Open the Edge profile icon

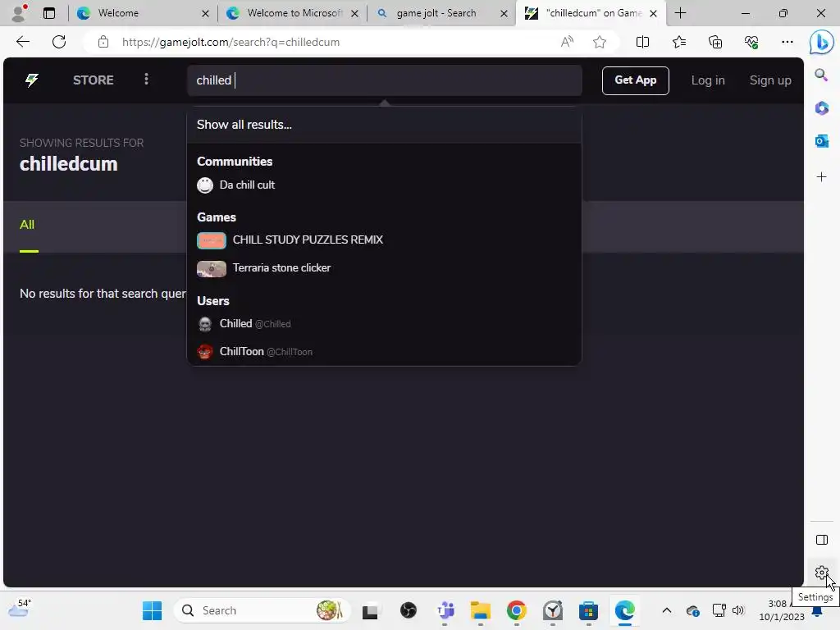tap(19, 13)
